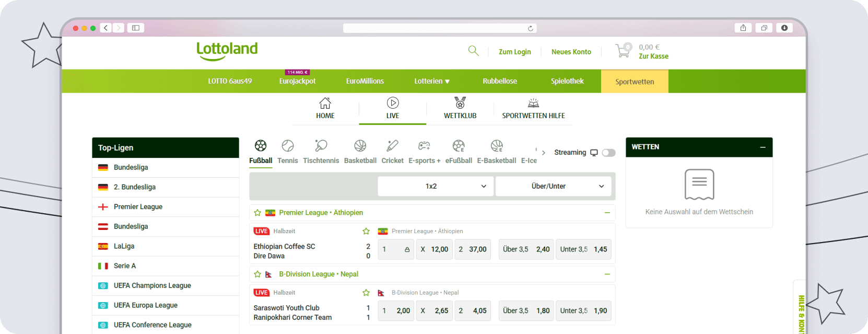Open browser tab overview icon
The width and height of the screenshot is (868, 334).
[764, 28]
